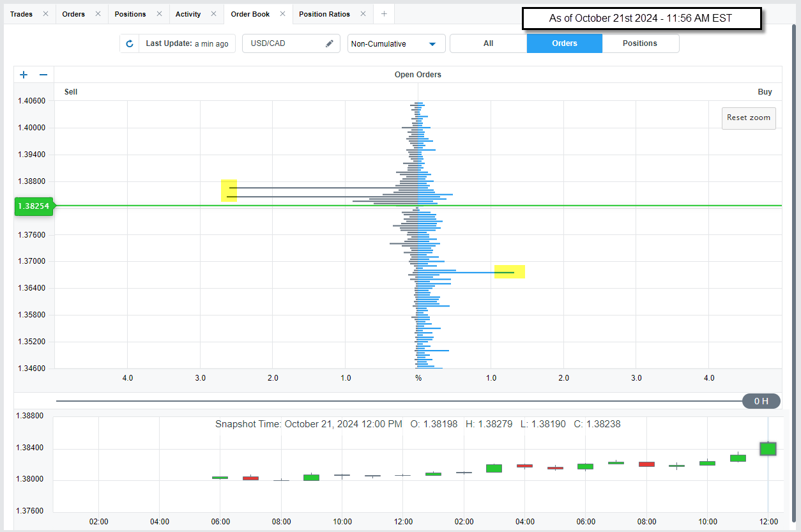Click the 12:00 candlestick in price chart

click(768, 449)
